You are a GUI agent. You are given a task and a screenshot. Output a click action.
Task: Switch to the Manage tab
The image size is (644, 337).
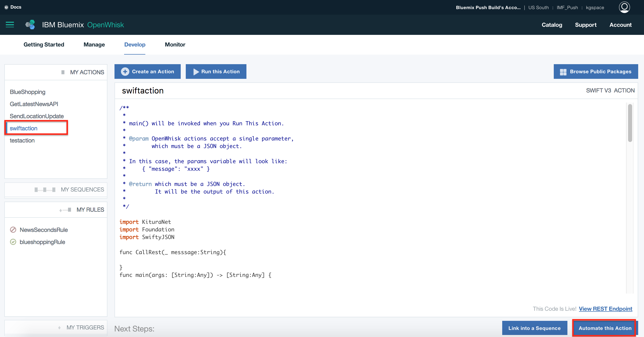tap(94, 44)
